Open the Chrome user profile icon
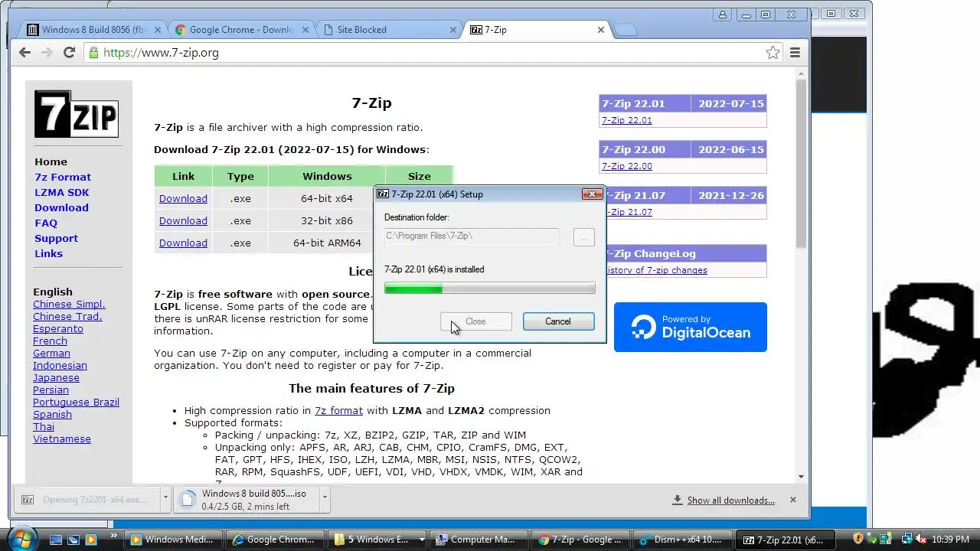The width and height of the screenshot is (980, 551). click(x=722, y=14)
